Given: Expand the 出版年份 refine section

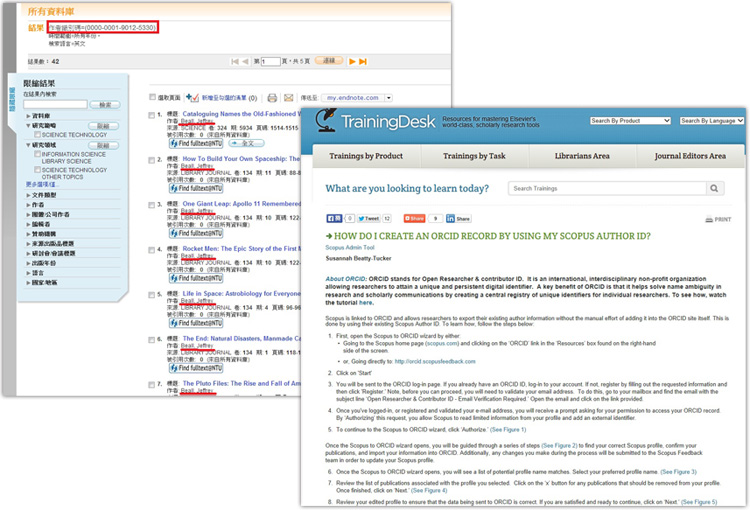Looking at the screenshot, I should tap(28, 263).
